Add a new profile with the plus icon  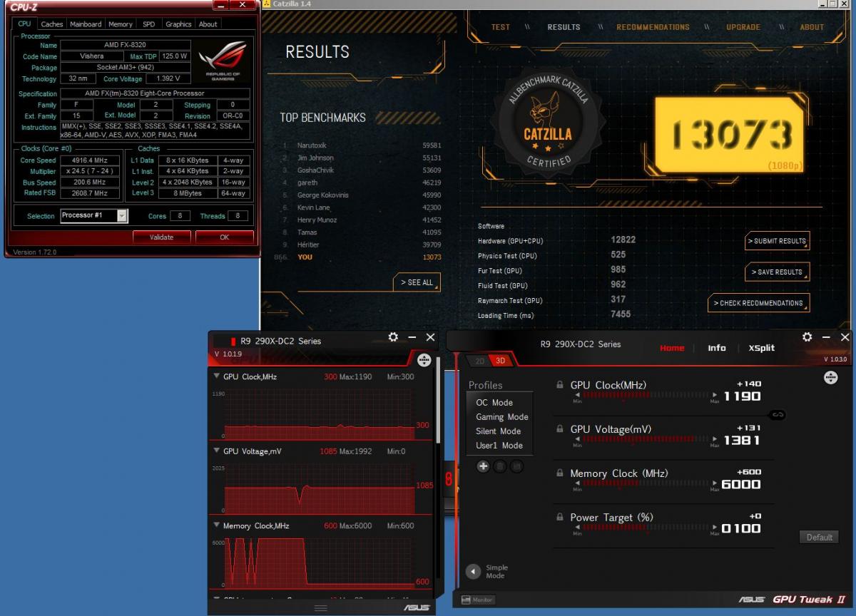tap(483, 466)
